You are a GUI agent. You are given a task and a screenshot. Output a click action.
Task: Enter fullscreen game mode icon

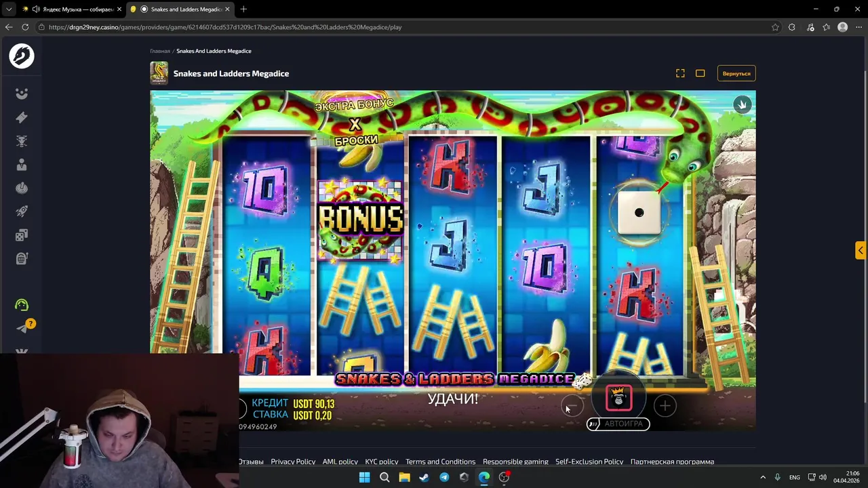[x=680, y=73]
